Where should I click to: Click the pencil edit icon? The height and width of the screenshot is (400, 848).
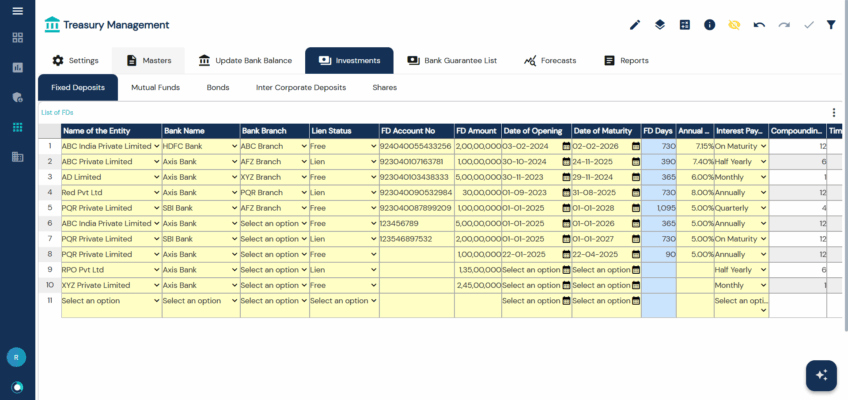point(635,25)
